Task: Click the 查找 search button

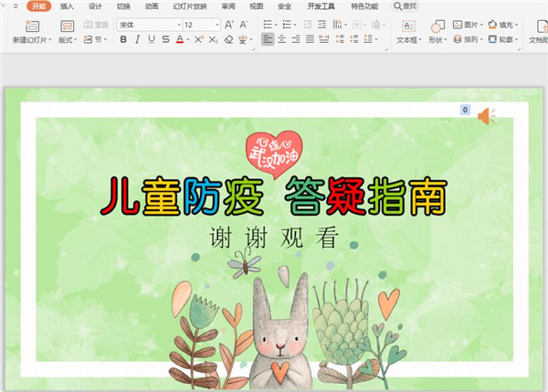Action: pyautogui.click(x=405, y=5)
